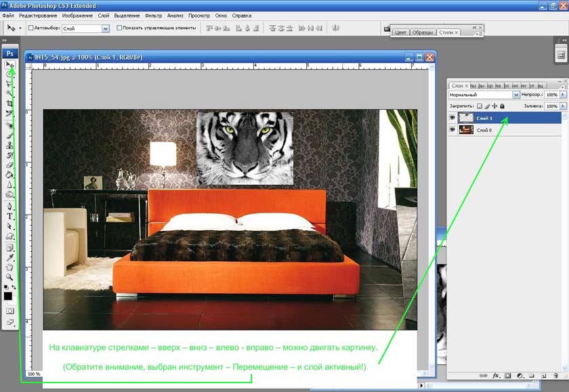The image size is (569, 392).
Task: Select the Hand tool
Action: pyautogui.click(x=9, y=267)
